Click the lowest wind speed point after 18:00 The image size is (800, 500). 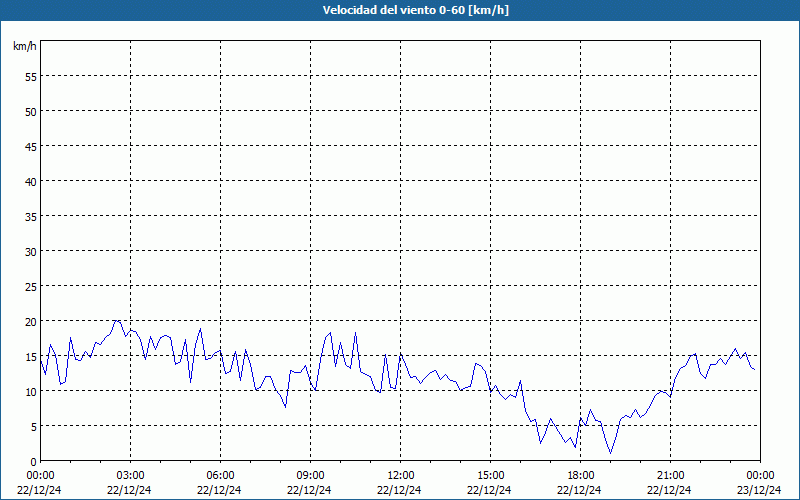pos(611,453)
